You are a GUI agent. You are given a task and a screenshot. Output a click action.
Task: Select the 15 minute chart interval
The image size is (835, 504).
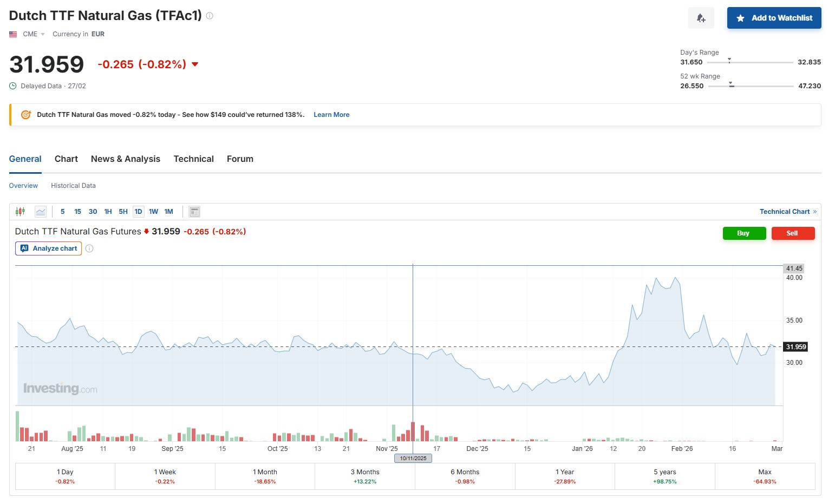coord(77,212)
